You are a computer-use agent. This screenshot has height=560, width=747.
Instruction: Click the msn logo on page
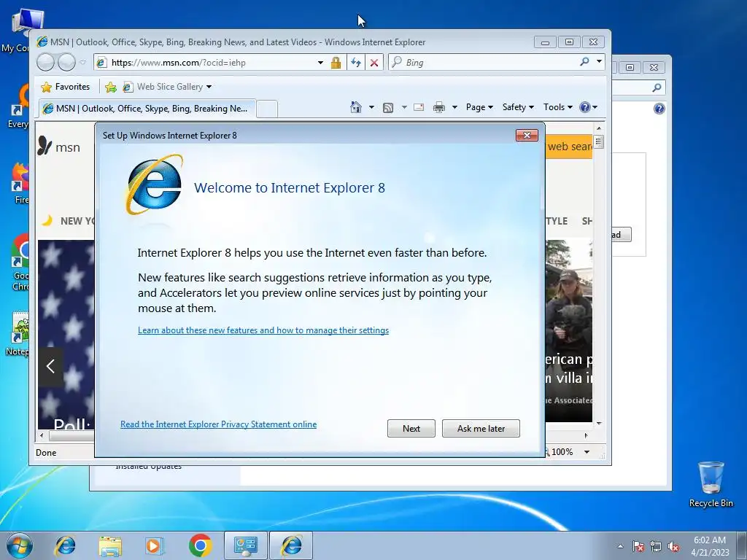59,147
